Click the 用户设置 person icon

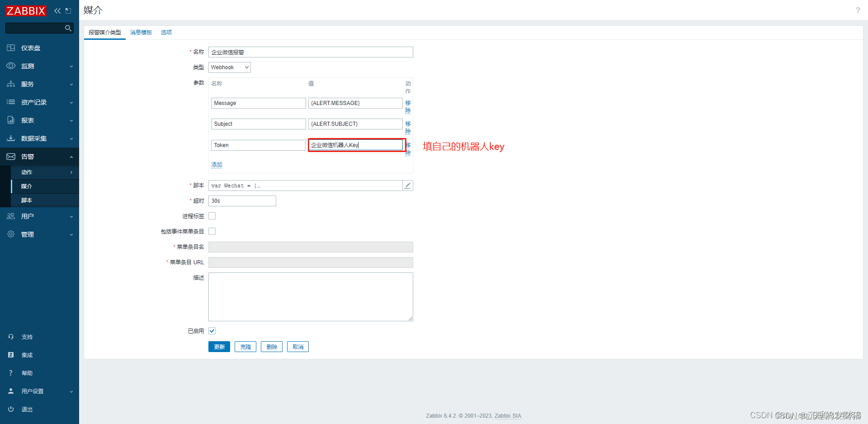(x=11, y=391)
